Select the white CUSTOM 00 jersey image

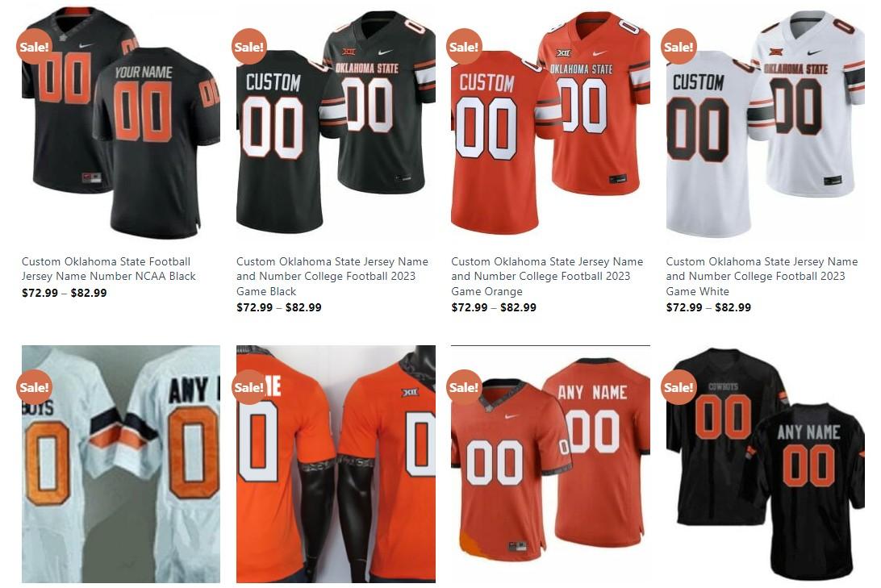[766, 123]
